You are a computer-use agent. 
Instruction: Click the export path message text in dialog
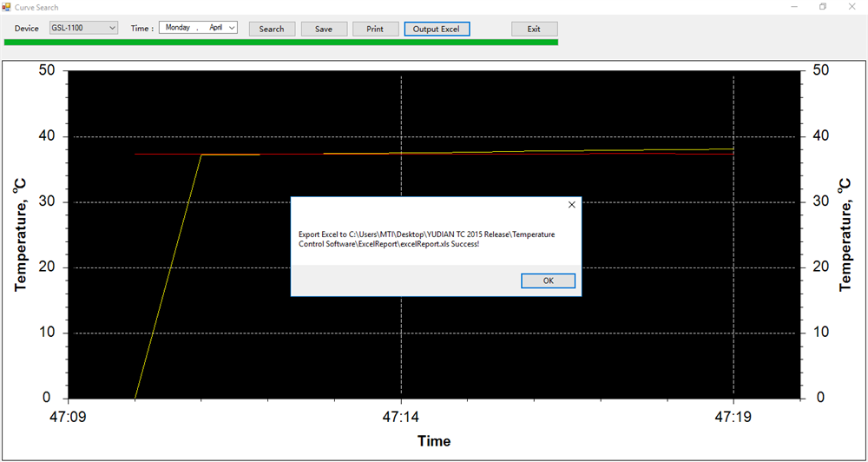coord(426,239)
